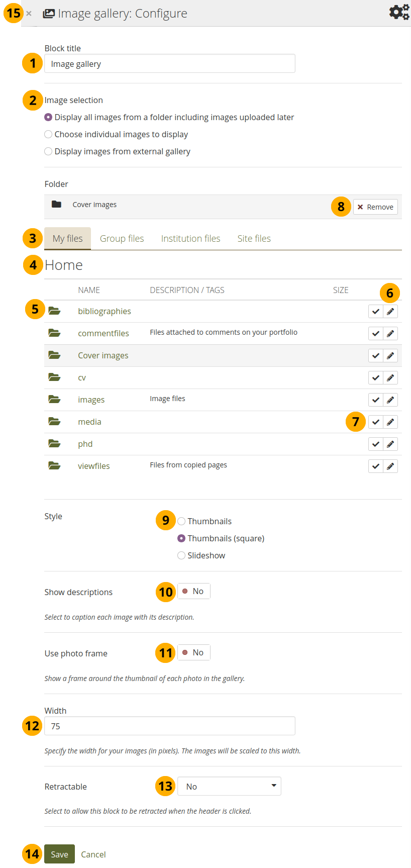
Task: Click the Width input field
Action: click(x=169, y=726)
